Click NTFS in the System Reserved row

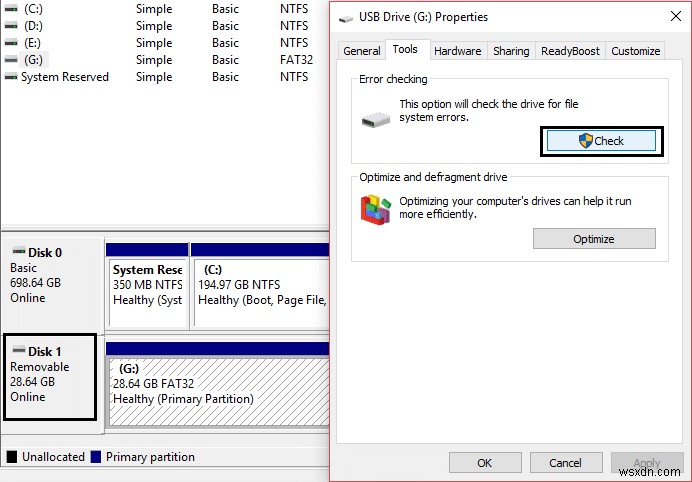pos(294,77)
